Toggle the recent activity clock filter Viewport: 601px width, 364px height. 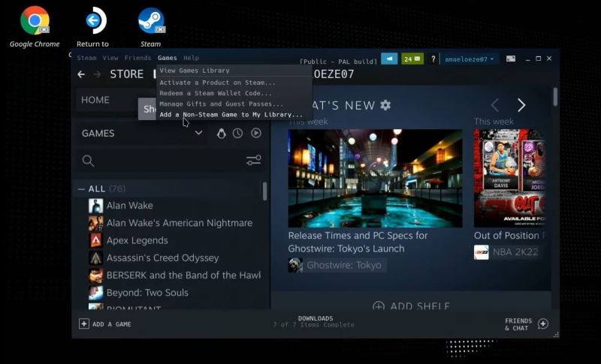tap(237, 133)
